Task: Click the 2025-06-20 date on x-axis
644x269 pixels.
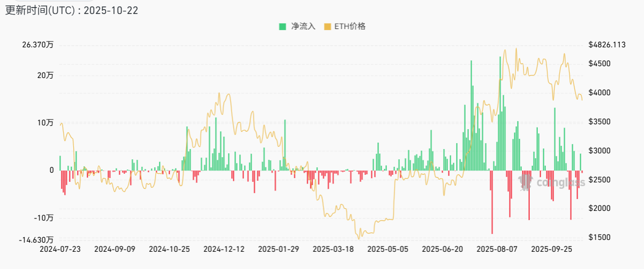Action: (x=442, y=250)
